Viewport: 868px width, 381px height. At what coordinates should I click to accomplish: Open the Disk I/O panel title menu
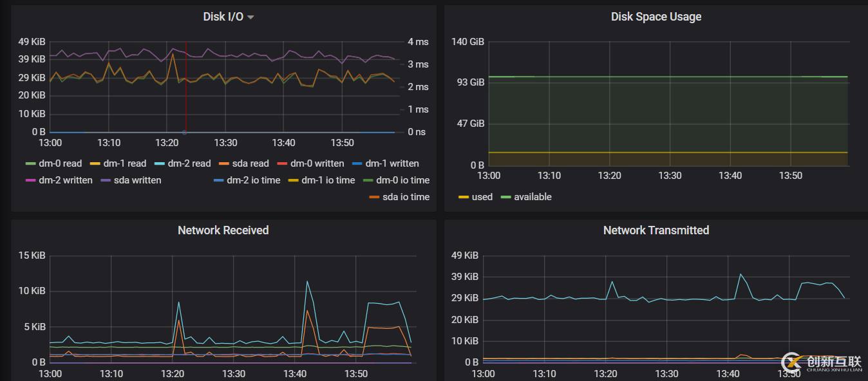(229, 17)
